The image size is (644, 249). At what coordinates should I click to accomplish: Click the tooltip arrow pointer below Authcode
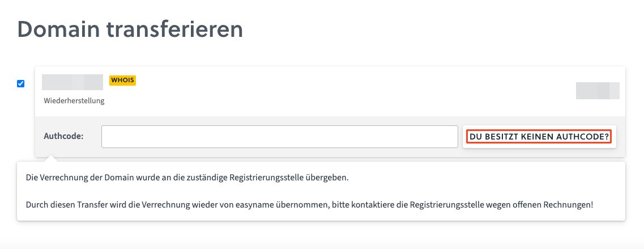[x=52, y=158]
